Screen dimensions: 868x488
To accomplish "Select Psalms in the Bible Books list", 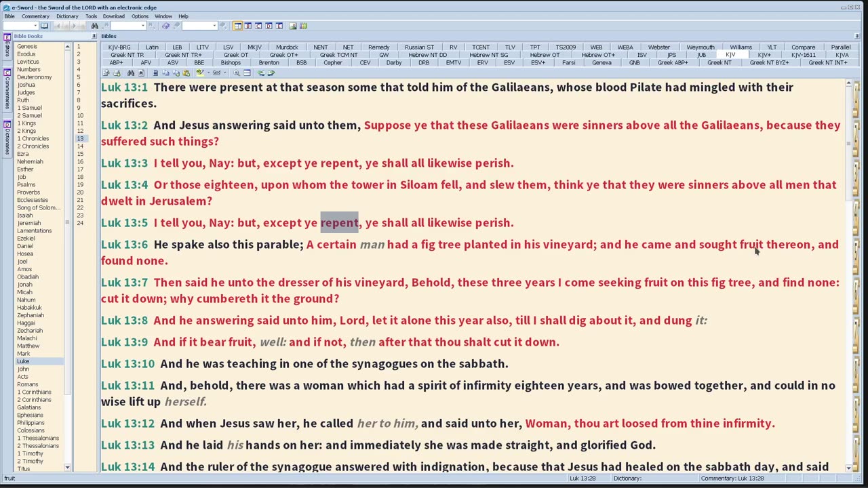I will tap(26, 184).
